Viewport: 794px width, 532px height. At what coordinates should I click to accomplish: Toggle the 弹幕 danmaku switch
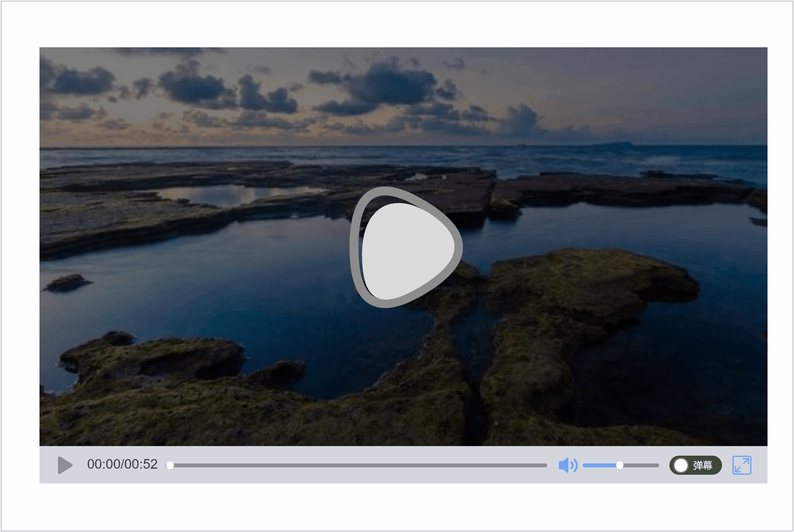(x=696, y=465)
